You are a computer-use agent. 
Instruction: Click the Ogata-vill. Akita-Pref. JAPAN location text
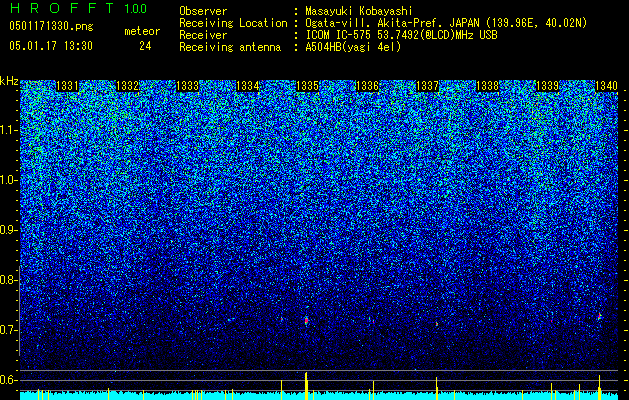446,23
